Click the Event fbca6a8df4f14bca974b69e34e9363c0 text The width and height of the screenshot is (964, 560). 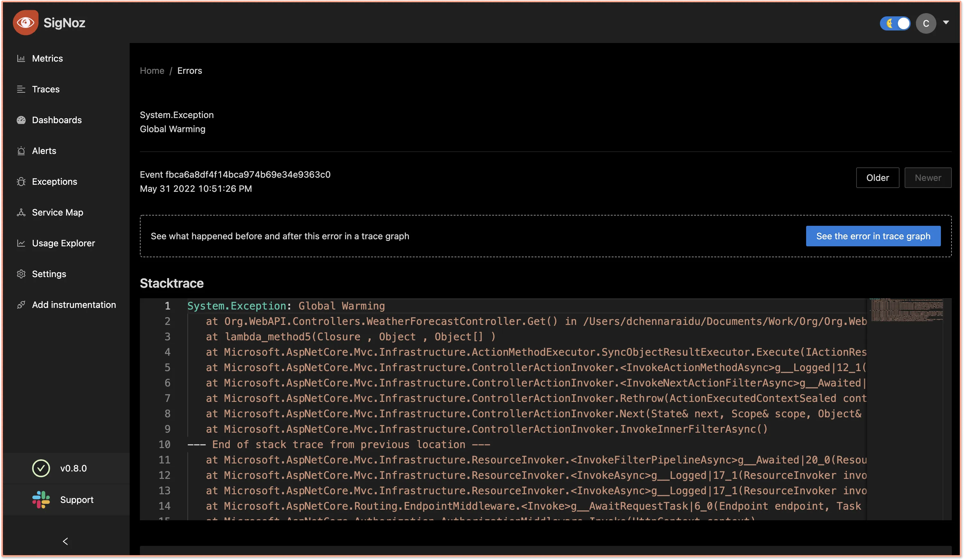tap(235, 174)
